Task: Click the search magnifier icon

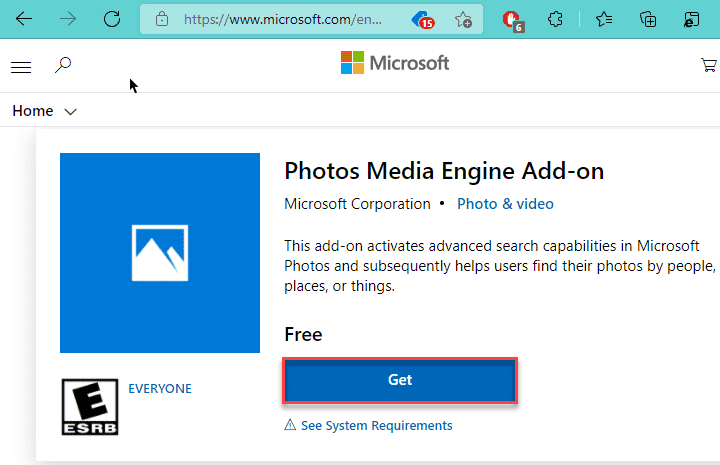Action: click(x=63, y=66)
